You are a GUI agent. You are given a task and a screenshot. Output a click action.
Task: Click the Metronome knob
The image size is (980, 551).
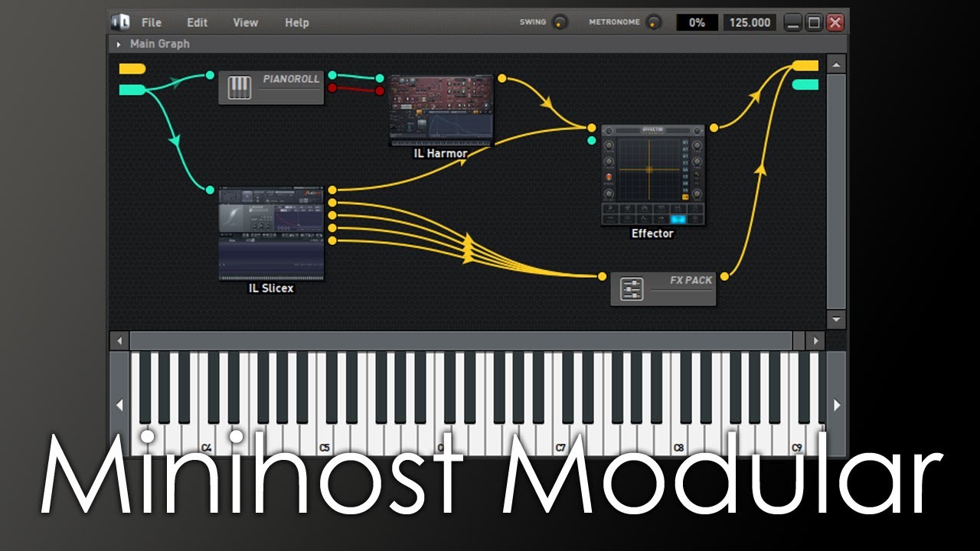point(654,22)
